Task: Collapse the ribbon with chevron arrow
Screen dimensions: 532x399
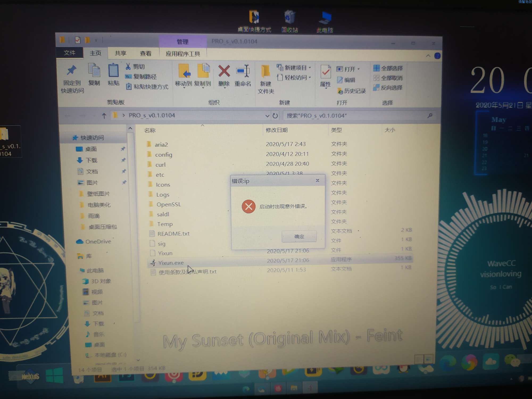Action: pyautogui.click(x=428, y=56)
